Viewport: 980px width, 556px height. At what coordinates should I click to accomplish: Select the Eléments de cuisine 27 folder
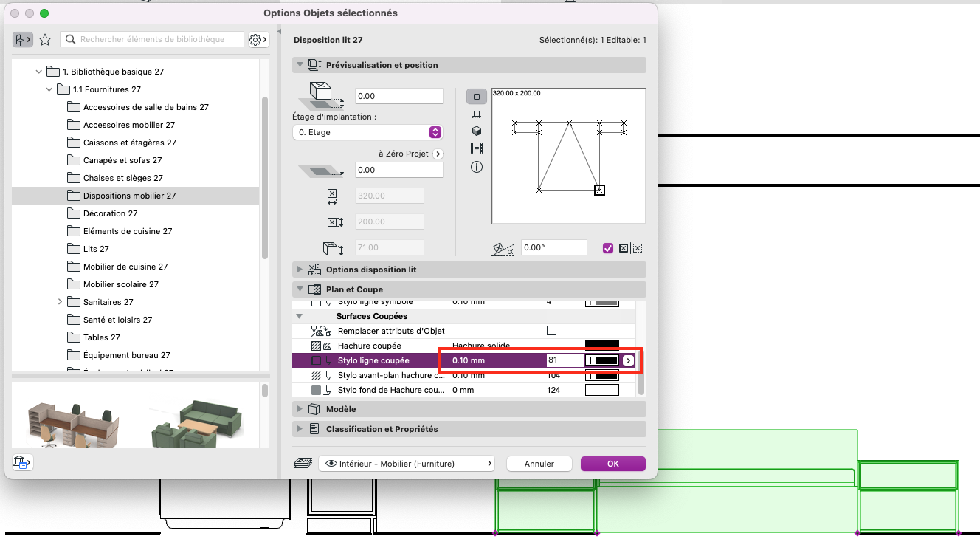[x=136, y=231]
